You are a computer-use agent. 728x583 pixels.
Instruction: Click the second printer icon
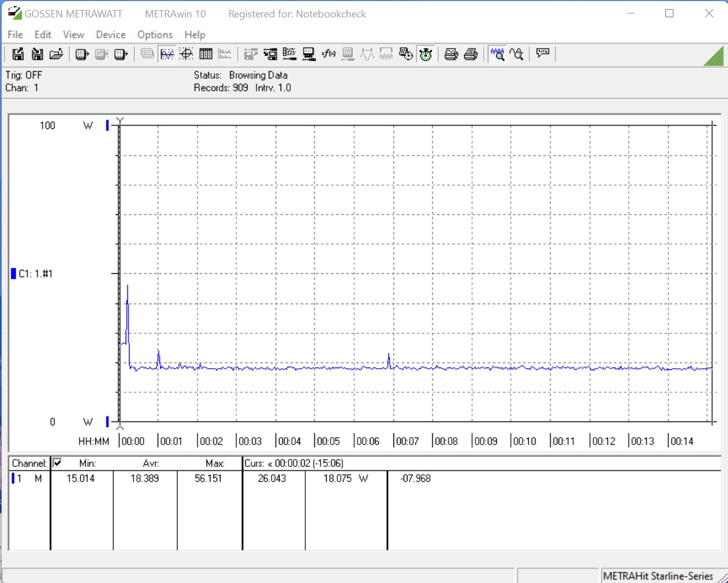(x=471, y=54)
